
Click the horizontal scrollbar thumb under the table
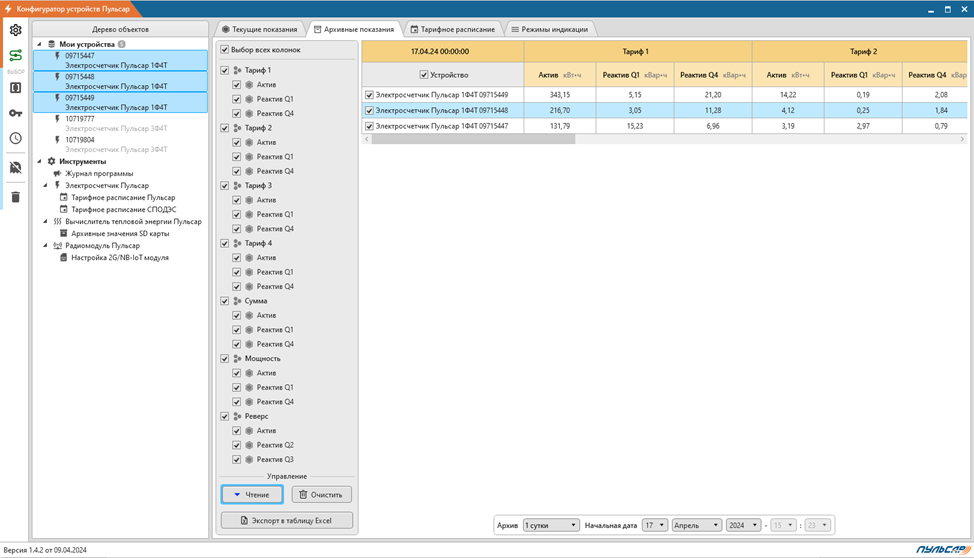point(473,139)
